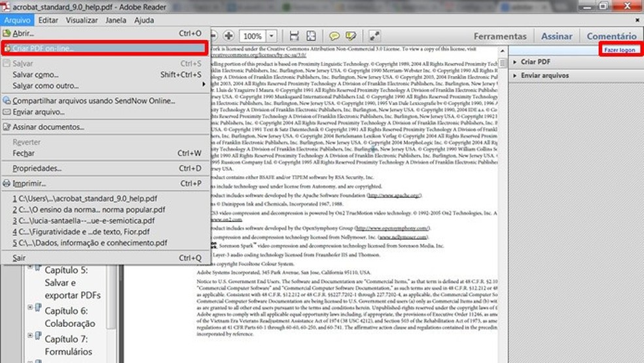Expand the Capítulo 7 bookmark node
This screenshot has width=644, height=363.
tap(30, 335)
